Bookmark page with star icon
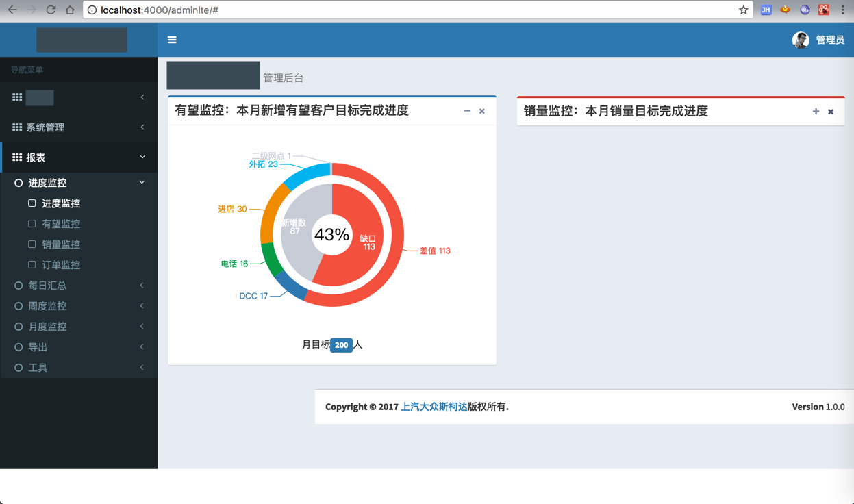854x504 pixels. (743, 10)
